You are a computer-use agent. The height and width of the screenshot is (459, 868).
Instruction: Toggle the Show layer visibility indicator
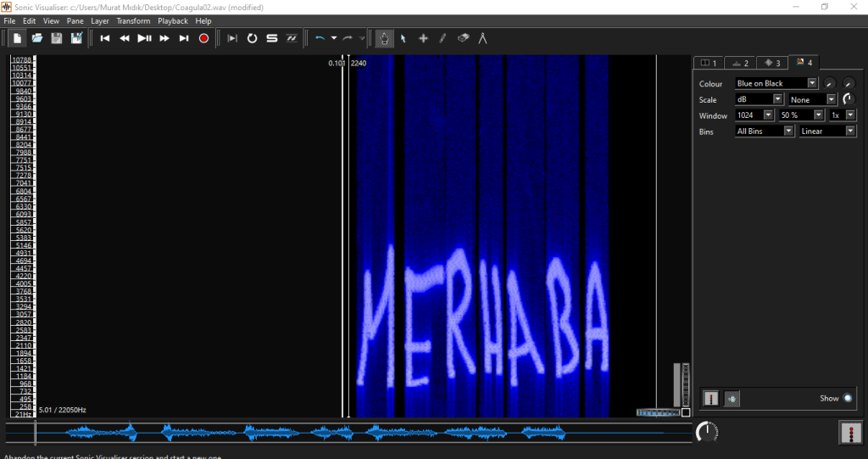pyautogui.click(x=847, y=398)
